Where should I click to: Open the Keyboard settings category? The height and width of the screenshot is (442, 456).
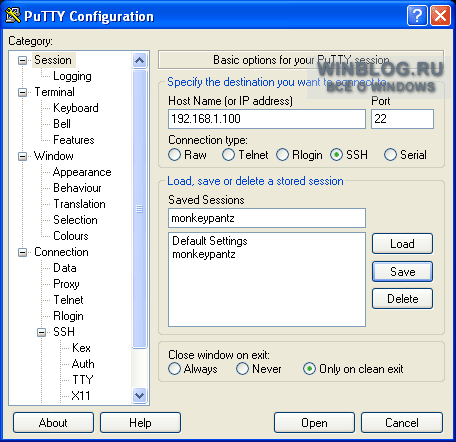[76, 108]
